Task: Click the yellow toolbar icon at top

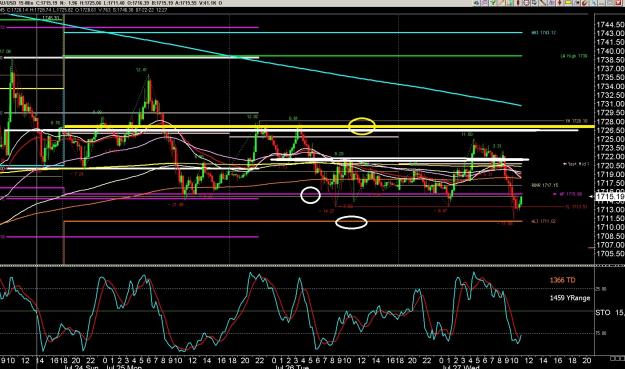Action: [x=568, y=3]
